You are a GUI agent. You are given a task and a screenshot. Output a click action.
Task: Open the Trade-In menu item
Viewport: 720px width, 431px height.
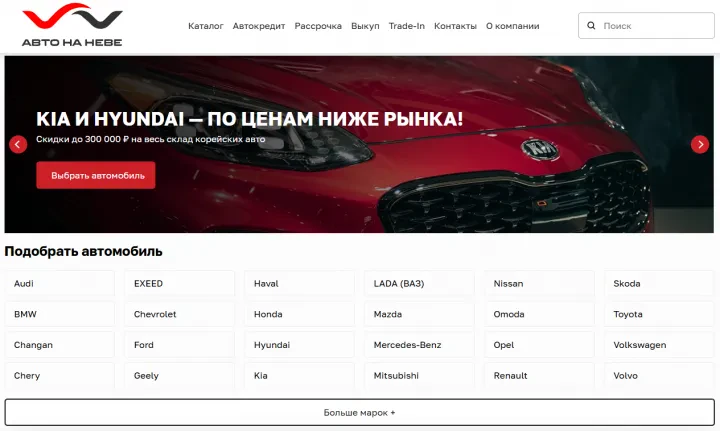coord(407,26)
